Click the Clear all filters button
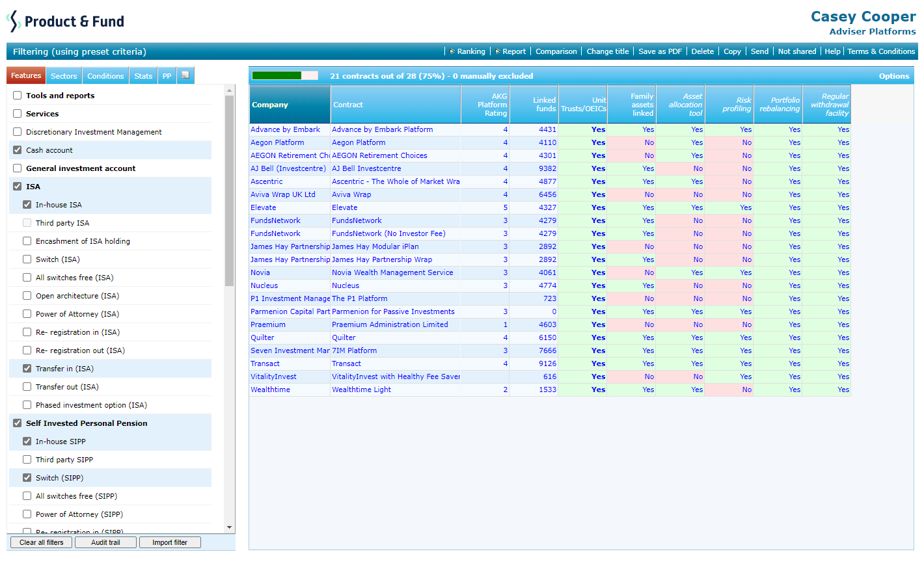 (42, 542)
